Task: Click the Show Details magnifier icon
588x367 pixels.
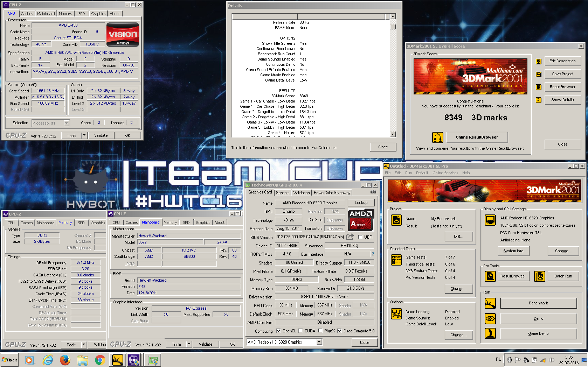Action: (x=539, y=100)
